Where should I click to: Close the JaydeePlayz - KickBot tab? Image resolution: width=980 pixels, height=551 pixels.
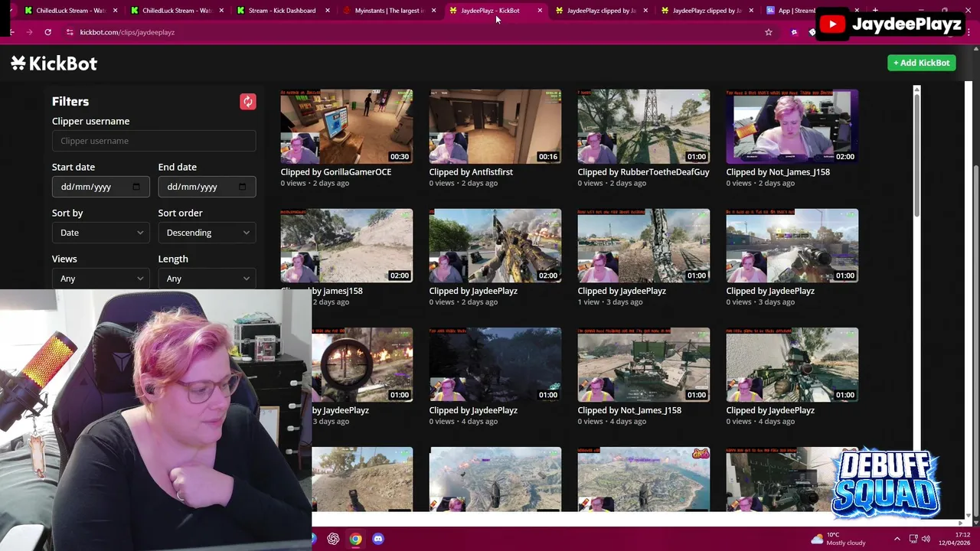540,11
